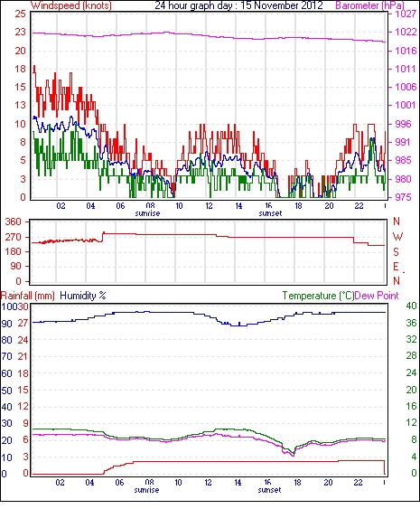The image size is (420, 509).
Task: Click the Rainfall (mm) legend label
Action: point(28,296)
